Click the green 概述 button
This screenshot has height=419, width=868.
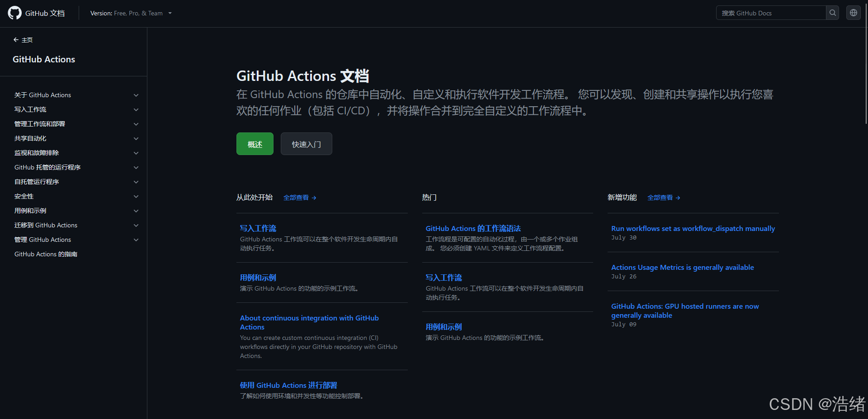255,144
